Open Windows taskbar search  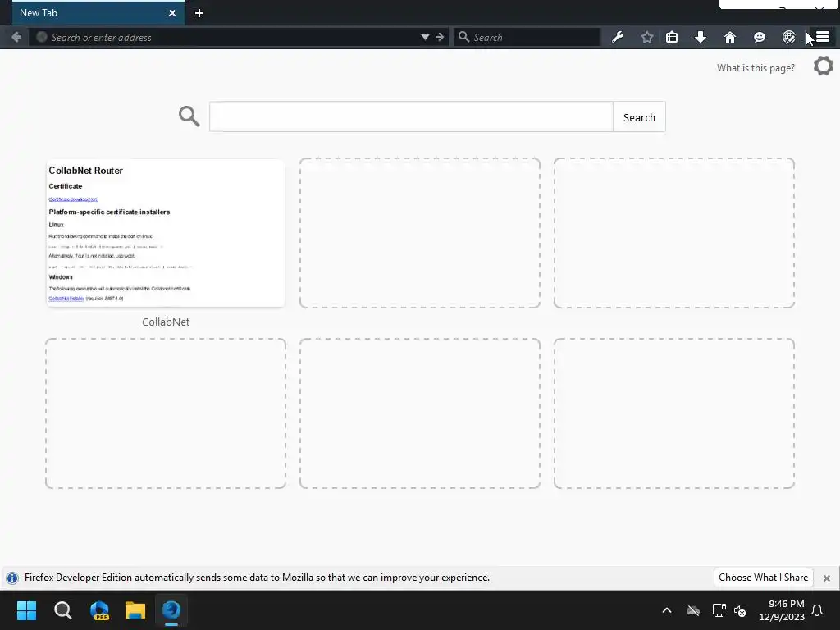pos(62,610)
